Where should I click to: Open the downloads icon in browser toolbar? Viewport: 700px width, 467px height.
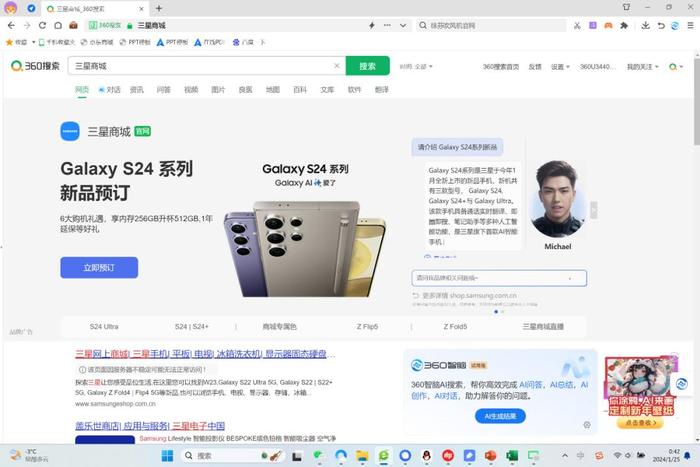point(646,25)
